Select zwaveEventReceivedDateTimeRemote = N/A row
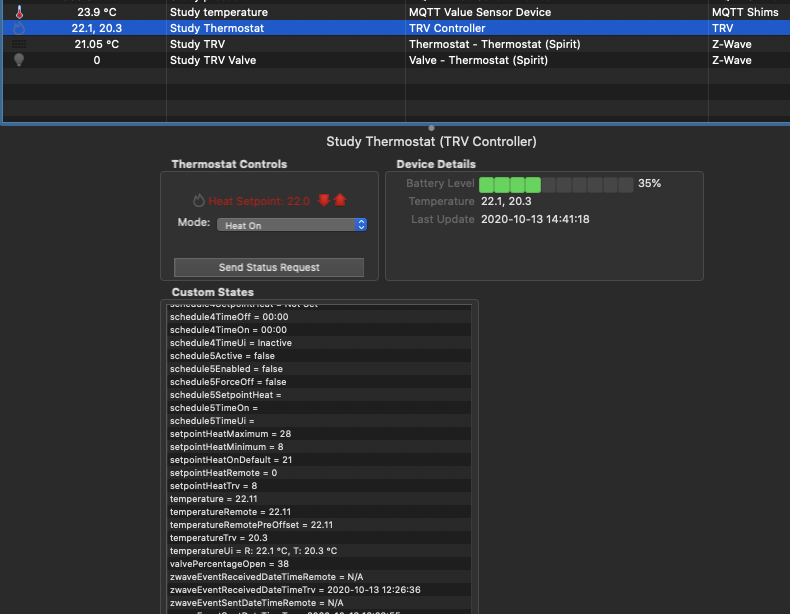Viewport: 790px width, 614px height. click(319, 577)
